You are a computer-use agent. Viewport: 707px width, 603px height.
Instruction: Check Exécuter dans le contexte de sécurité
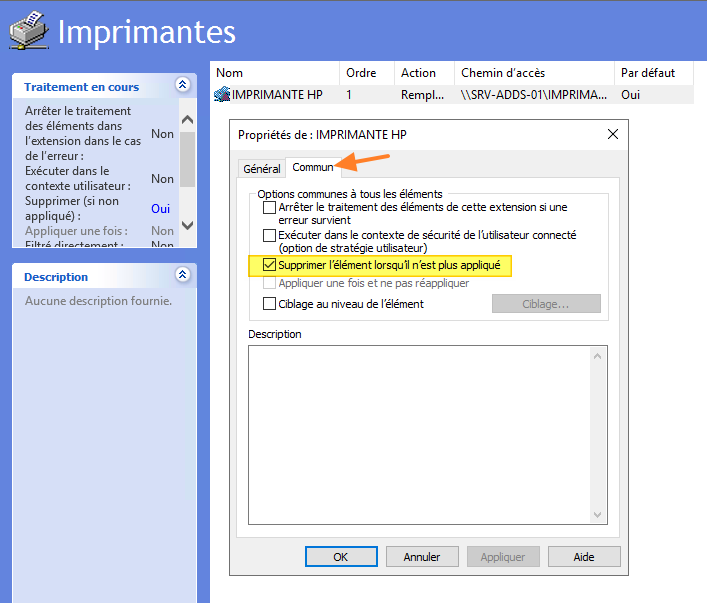coord(269,235)
